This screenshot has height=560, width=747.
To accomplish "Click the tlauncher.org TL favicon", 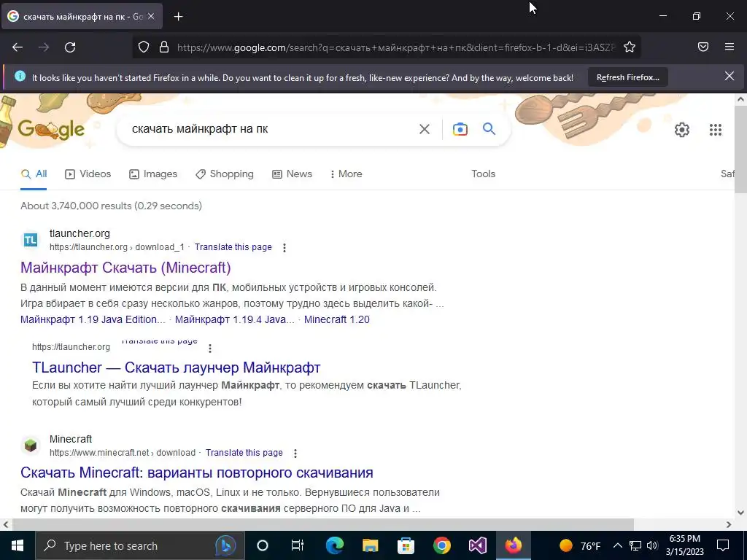I will 31,240.
